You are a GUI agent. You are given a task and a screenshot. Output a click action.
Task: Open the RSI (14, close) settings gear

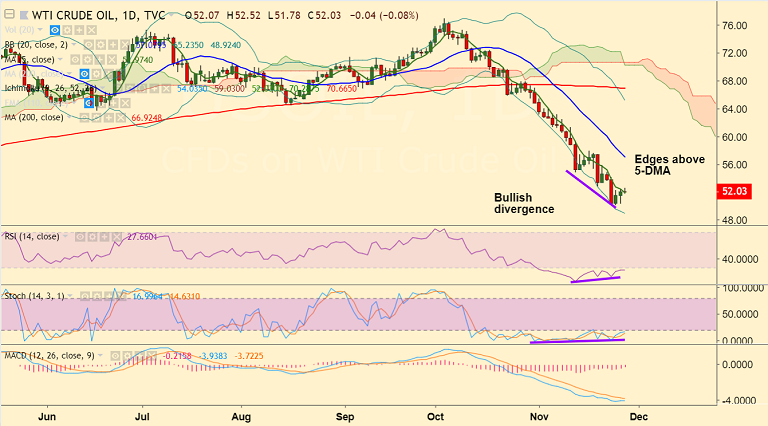coord(93,237)
